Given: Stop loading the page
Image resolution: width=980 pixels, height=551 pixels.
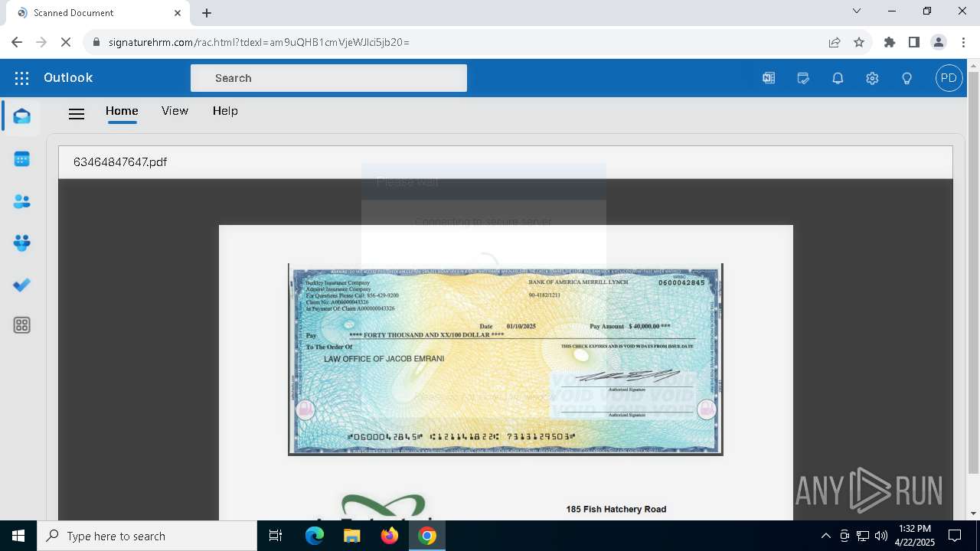Looking at the screenshot, I should click(x=66, y=42).
